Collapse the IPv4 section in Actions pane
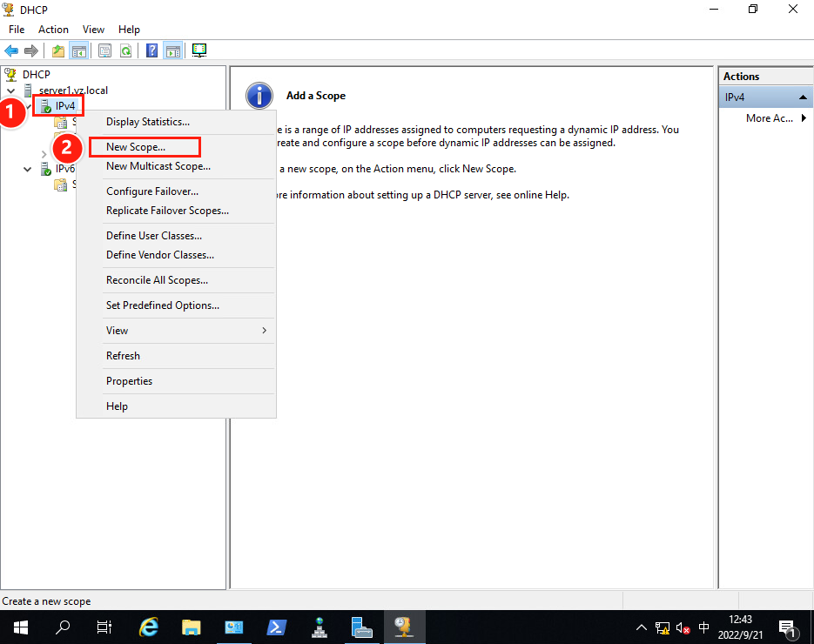The width and height of the screenshot is (814, 644). (803, 97)
